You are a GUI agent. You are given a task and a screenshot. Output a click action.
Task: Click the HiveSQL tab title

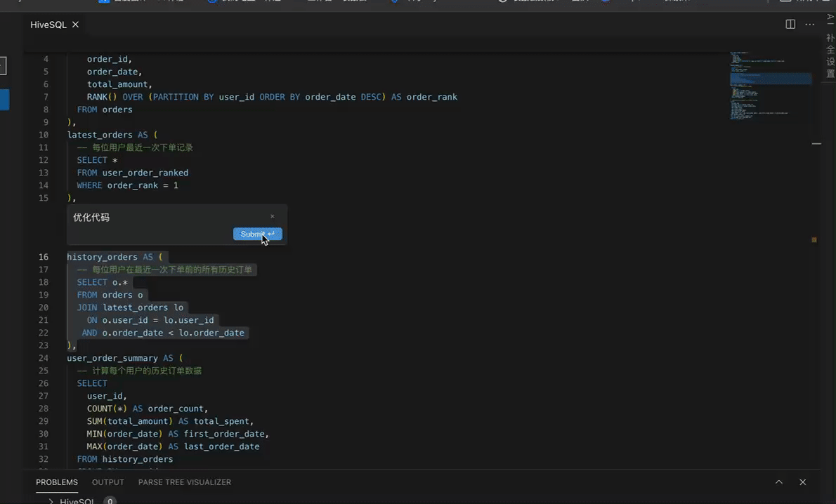pyautogui.click(x=48, y=25)
